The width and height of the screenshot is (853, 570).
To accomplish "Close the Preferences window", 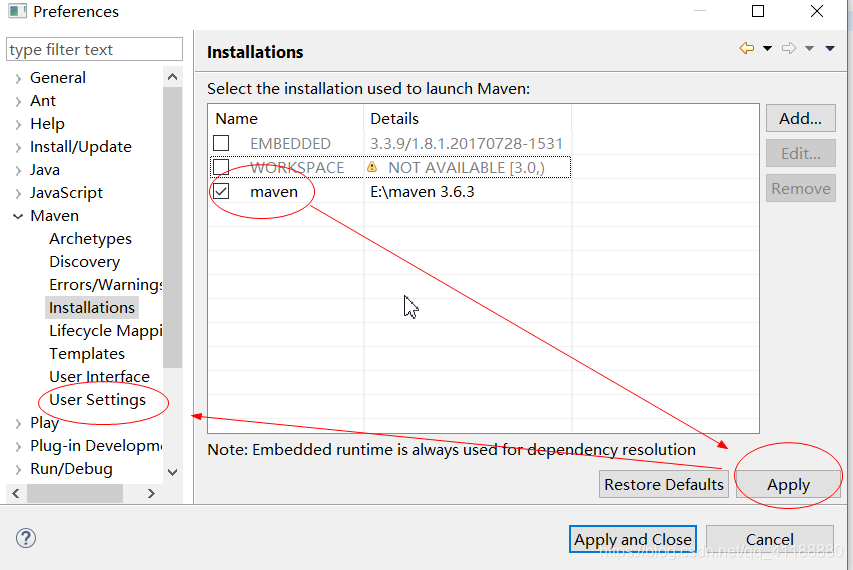I will (817, 11).
